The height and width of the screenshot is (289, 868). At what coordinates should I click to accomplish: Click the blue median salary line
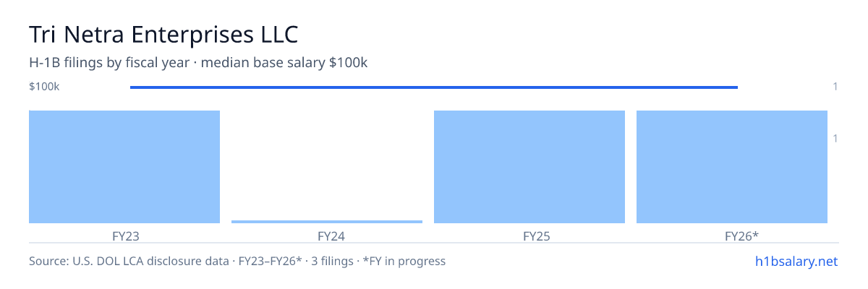[434, 87]
